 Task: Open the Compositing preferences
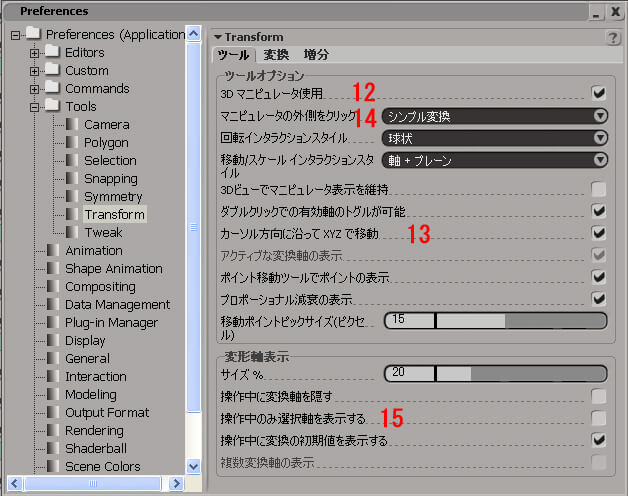tap(100, 286)
